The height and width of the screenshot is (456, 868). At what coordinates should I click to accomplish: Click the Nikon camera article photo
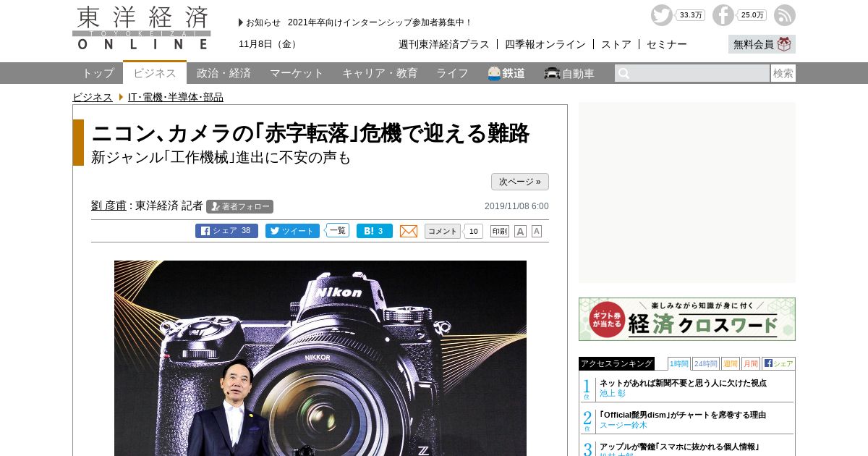320,358
